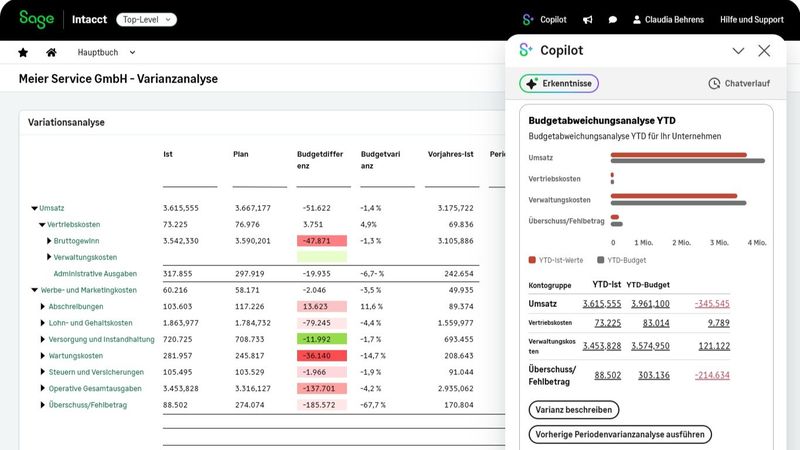Click the -79.245 Budgetdifferenz cell
Viewport: 800px width, 450px height.
tap(322, 323)
